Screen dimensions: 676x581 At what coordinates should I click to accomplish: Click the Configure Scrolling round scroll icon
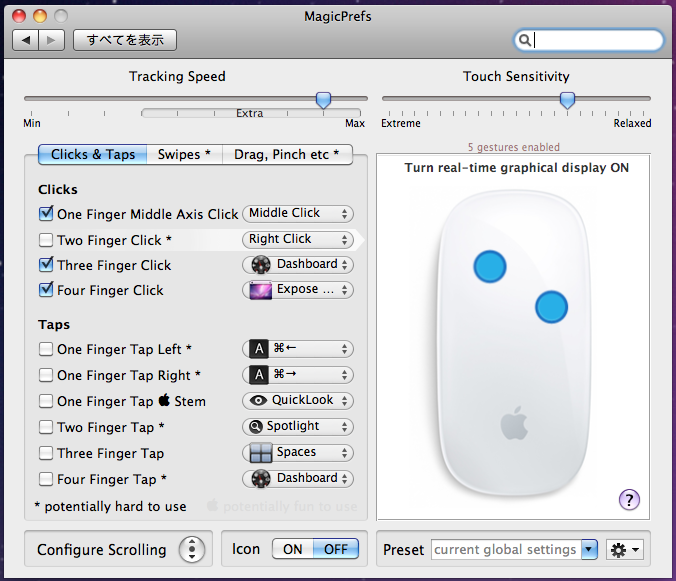[192, 550]
